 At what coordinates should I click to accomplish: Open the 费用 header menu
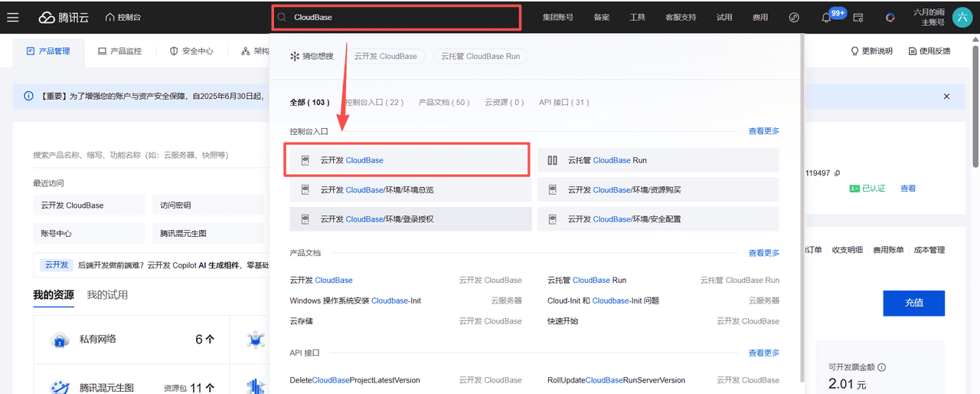point(760,17)
